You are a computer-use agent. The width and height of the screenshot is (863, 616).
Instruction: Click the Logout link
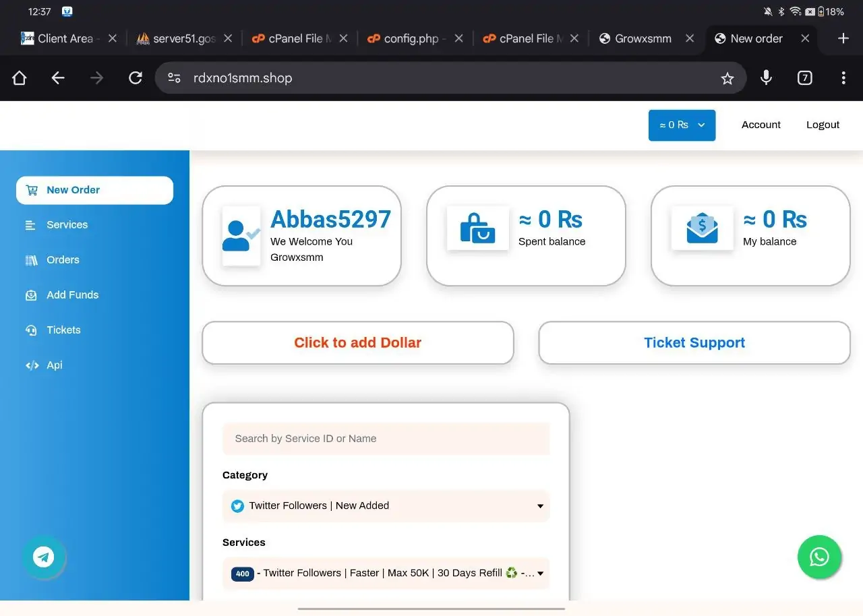click(x=823, y=125)
